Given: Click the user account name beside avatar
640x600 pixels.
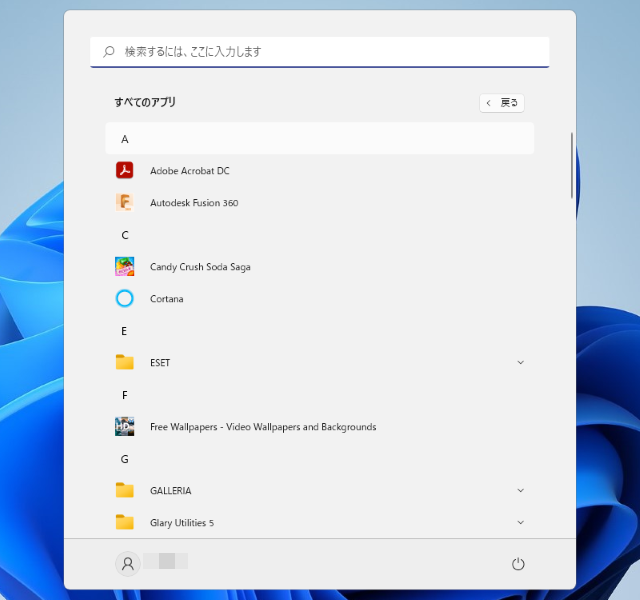Looking at the screenshot, I should 165,561.
